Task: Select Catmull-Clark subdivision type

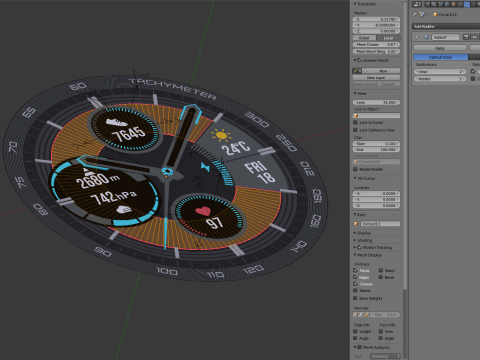Action: pyautogui.click(x=441, y=57)
